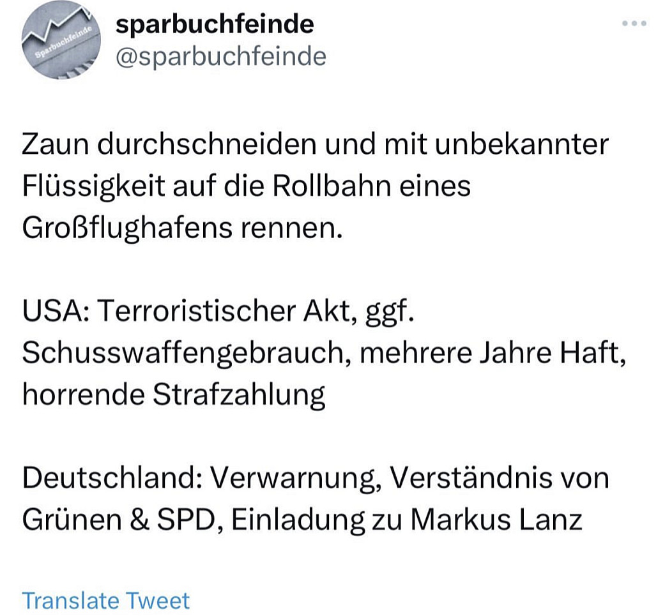Open the bold sparbuchfeinde display name
672x616 pixels.
pos(215,24)
